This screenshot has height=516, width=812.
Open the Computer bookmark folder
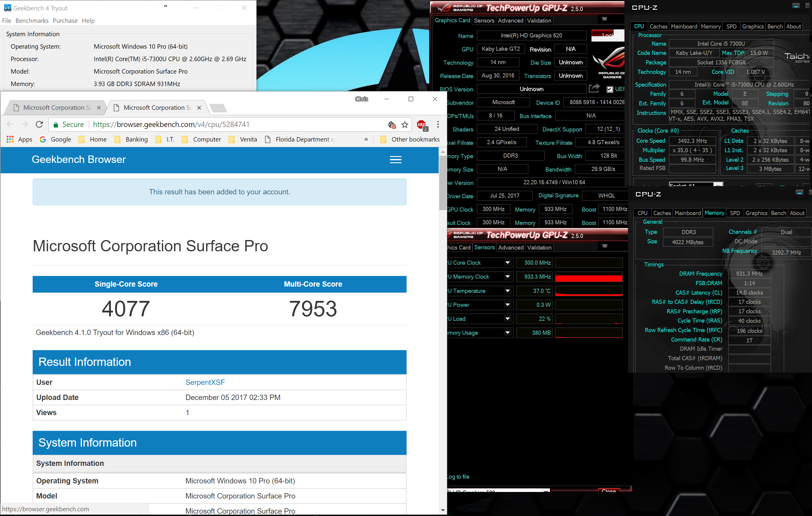[x=201, y=139]
